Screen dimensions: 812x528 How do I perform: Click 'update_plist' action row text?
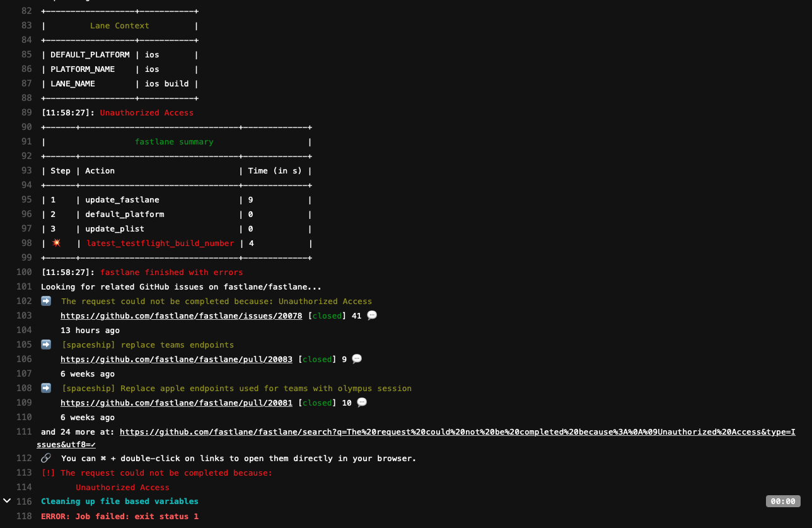tap(115, 229)
